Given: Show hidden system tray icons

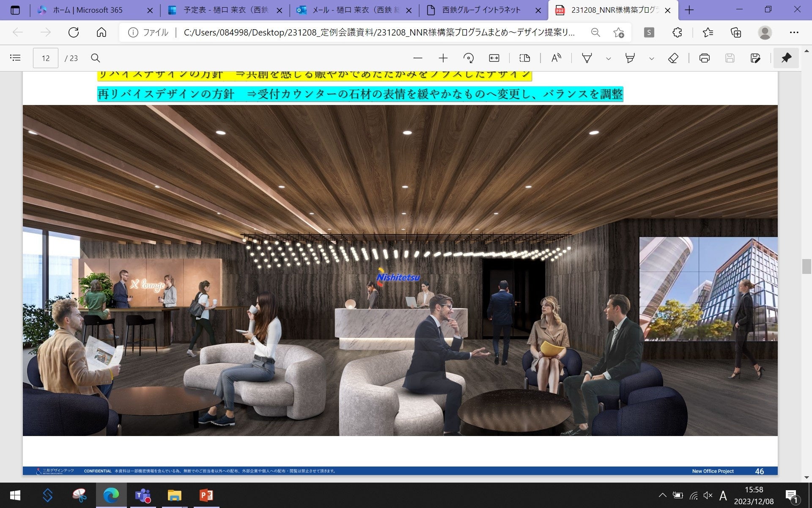Looking at the screenshot, I should [x=663, y=495].
